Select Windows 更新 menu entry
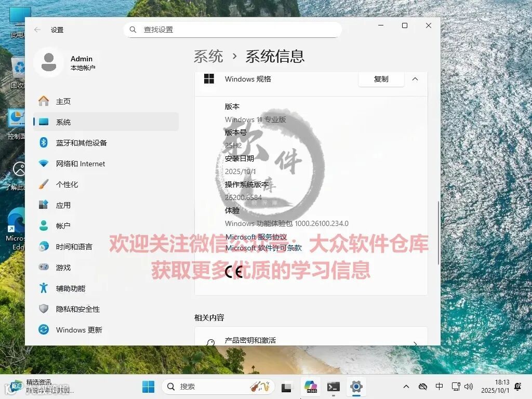532x399 pixels. tap(106, 330)
